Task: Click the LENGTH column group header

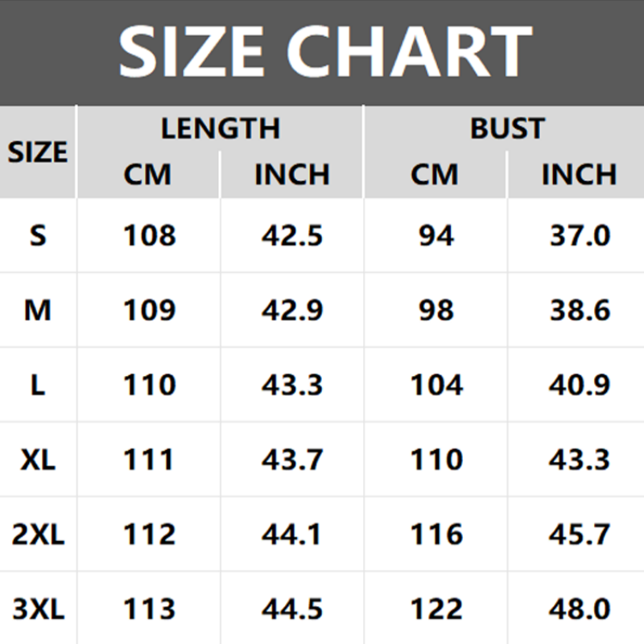Action: [x=220, y=129]
